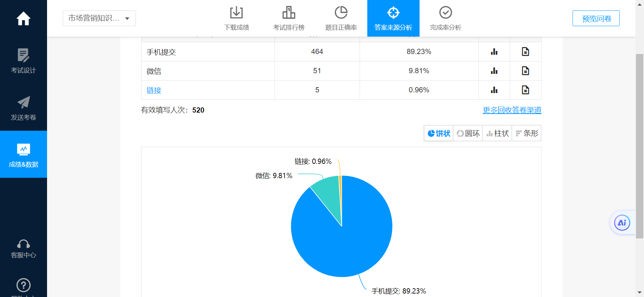
Task: Expand the 市场营销知识 exam dropdown
Action: point(99,18)
